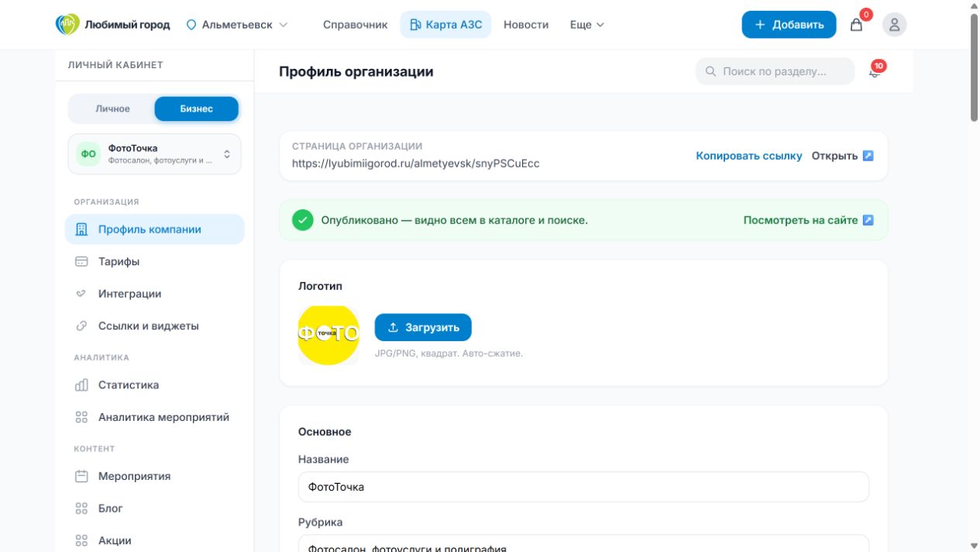The height and width of the screenshot is (552, 980).
Task: Click the calendar icon next to Мероприятия
Action: pyautogui.click(x=81, y=476)
